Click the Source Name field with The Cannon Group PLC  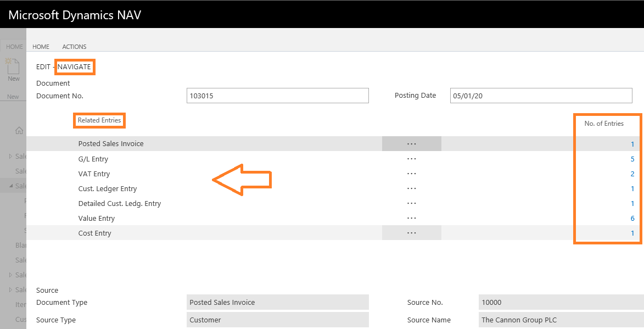pos(561,320)
